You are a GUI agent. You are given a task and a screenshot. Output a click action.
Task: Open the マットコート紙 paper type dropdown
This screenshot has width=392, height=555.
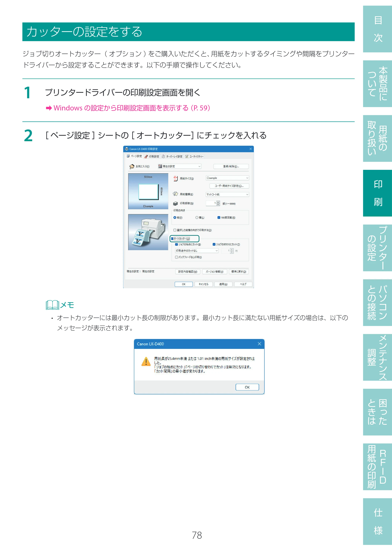pyautogui.click(x=227, y=194)
